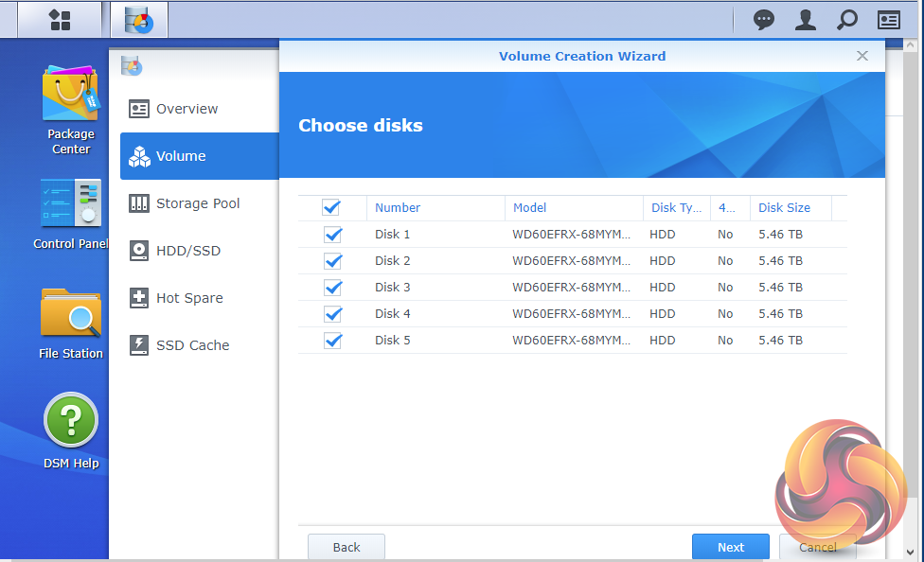Toggle the Disk 3 checkbox

point(332,288)
